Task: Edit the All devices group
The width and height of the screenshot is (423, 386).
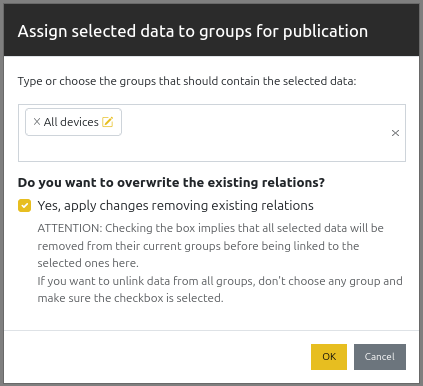Action: (x=108, y=122)
